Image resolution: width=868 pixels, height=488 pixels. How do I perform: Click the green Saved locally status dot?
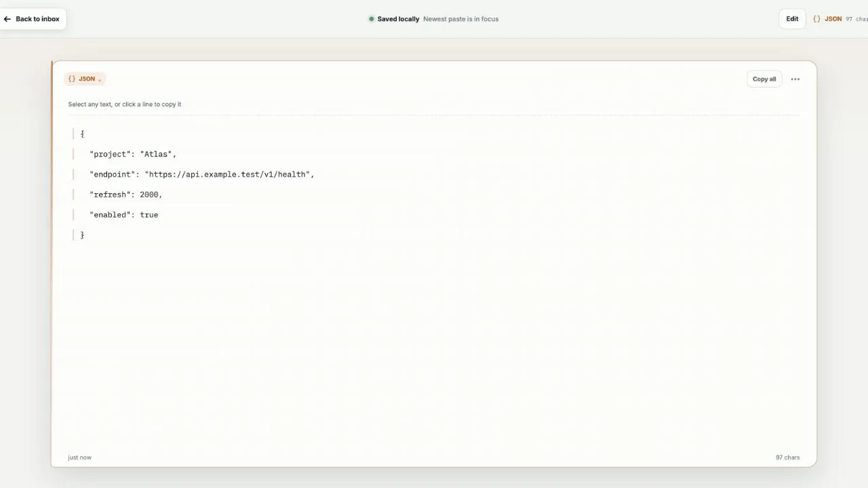tap(372, 19)
